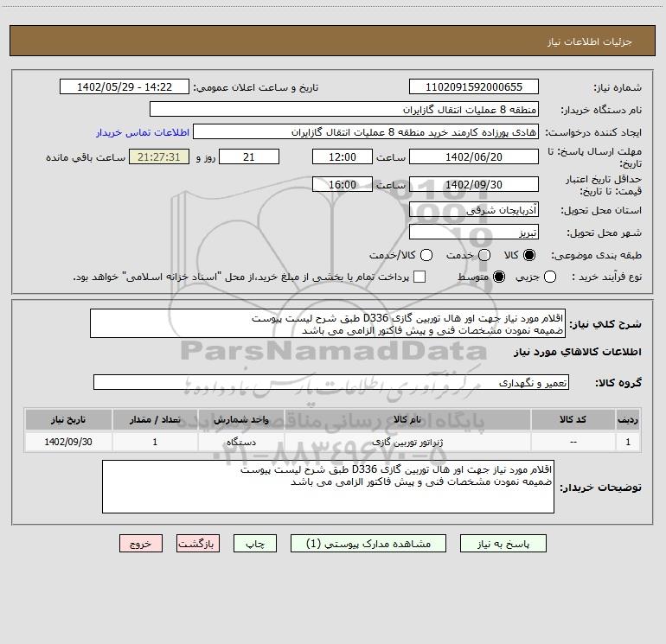
Task: Click remaining days field 21
Action: tap(249, 156)
